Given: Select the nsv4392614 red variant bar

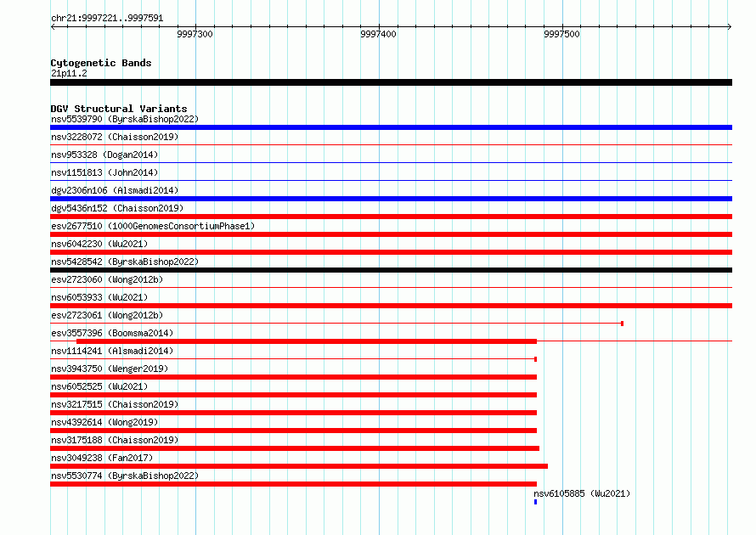Looking at the screenshot, I should pos(294,431).
